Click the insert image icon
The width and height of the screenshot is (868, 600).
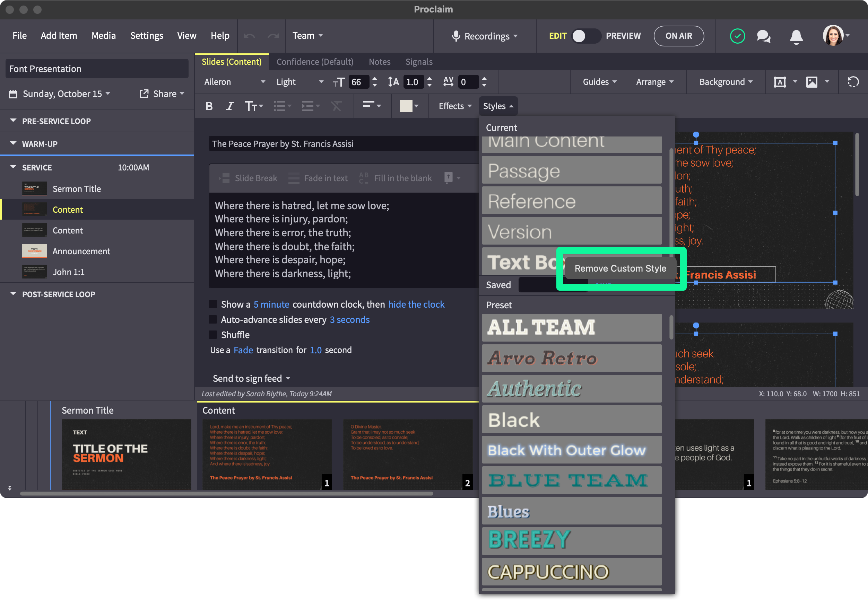tap(811, 82)
